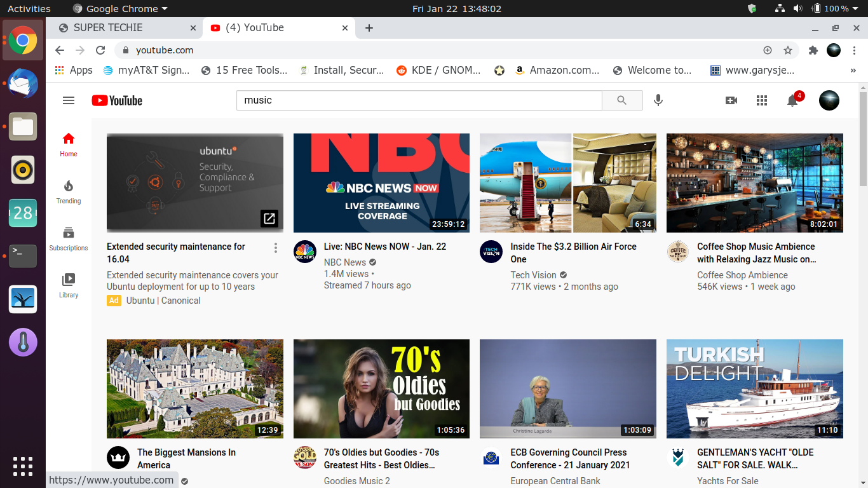Click the music search input field
Viewport: 868px width, 488px height.
pos(419,100)
